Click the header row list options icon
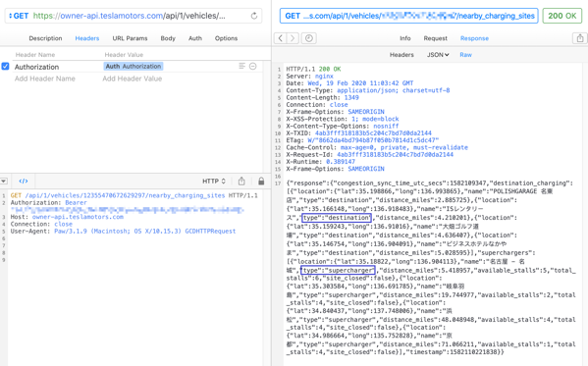Image resolution: width=588 pixels, height=366 pixels. [x=241, y=66]
